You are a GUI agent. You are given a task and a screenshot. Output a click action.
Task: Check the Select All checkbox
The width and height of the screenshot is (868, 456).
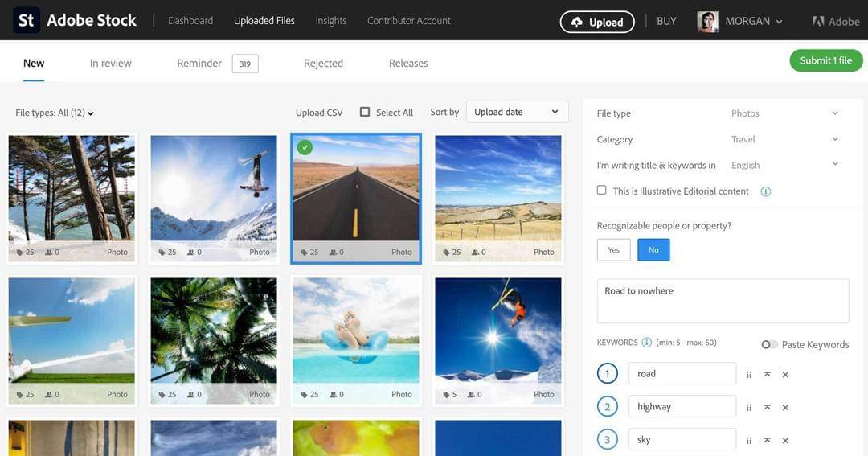pyautogui.click(x=365, y=112)
